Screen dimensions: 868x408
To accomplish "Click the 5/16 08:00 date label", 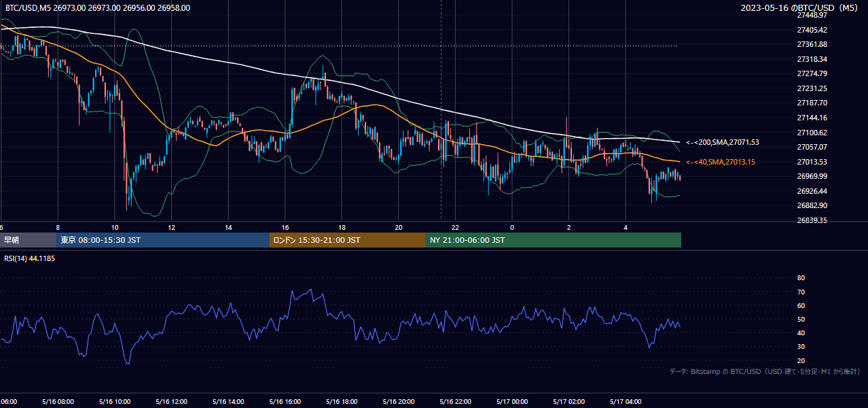I will click(x=57, y=402).
